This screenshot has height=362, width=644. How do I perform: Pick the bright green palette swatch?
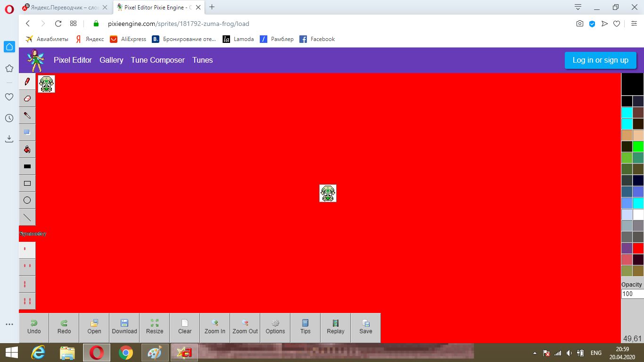pyautogui.click(x=638, y=147)
